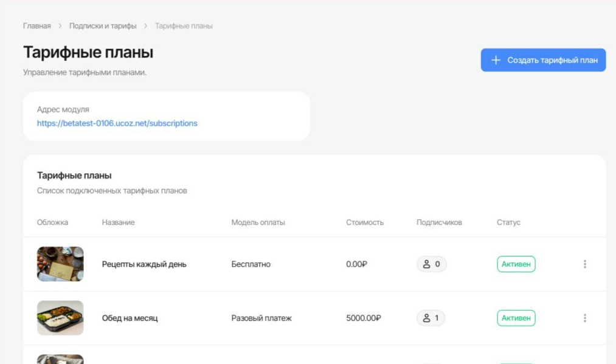The image size is (616, 364).
Task: Select the Рецепты каждый день plan name
Action: pos(144,264)
